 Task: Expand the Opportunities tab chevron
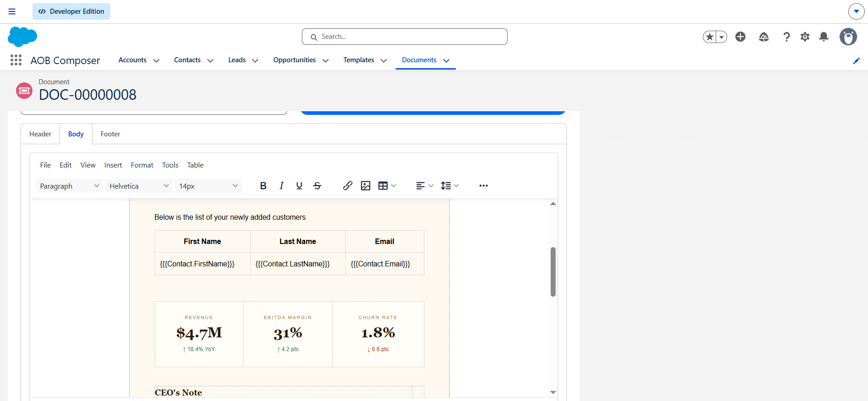326,60
